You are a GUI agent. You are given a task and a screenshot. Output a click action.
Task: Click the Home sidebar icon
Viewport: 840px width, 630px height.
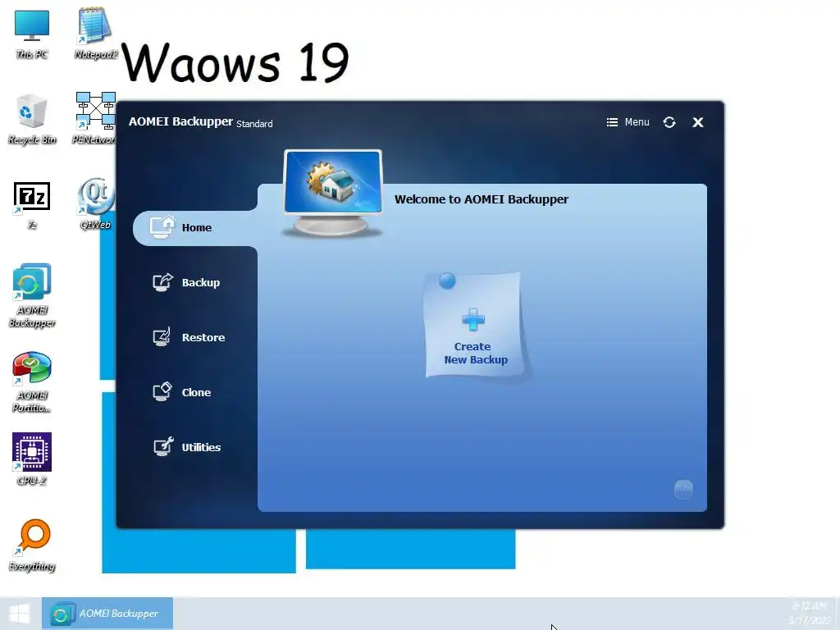(x=162, y=227)
